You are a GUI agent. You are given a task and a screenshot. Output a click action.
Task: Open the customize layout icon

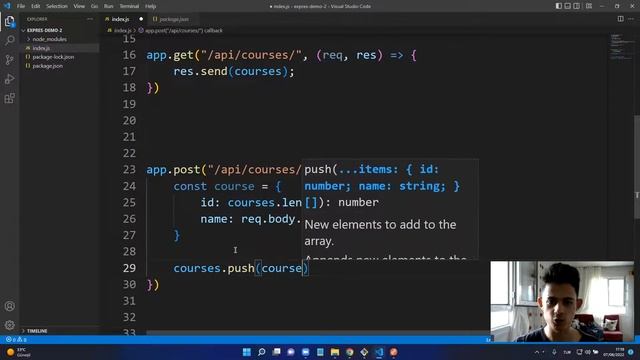[x=589, y=6]
